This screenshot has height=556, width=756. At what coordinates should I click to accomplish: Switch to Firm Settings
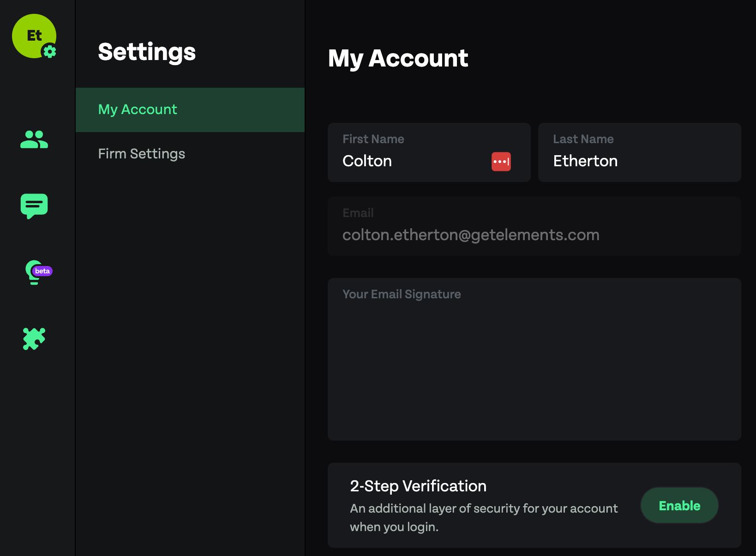tap(141, 154)
